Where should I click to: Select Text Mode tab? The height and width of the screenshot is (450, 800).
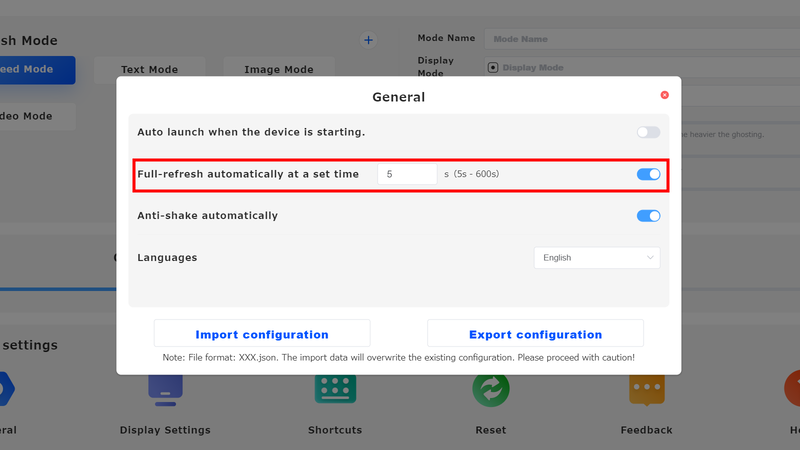click(149, 69)
